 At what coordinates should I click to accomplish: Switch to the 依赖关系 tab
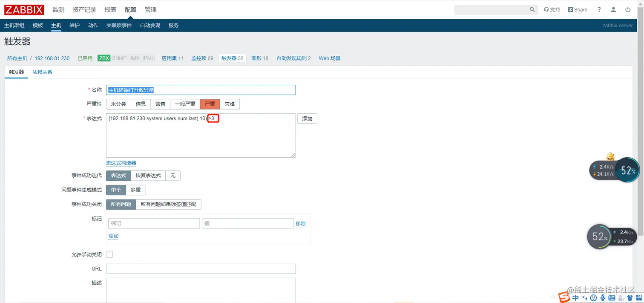click(43, 72)
